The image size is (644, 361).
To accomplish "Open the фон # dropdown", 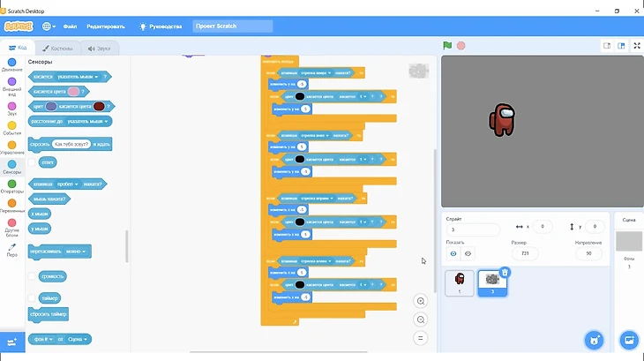I will [x=43, y=339].
